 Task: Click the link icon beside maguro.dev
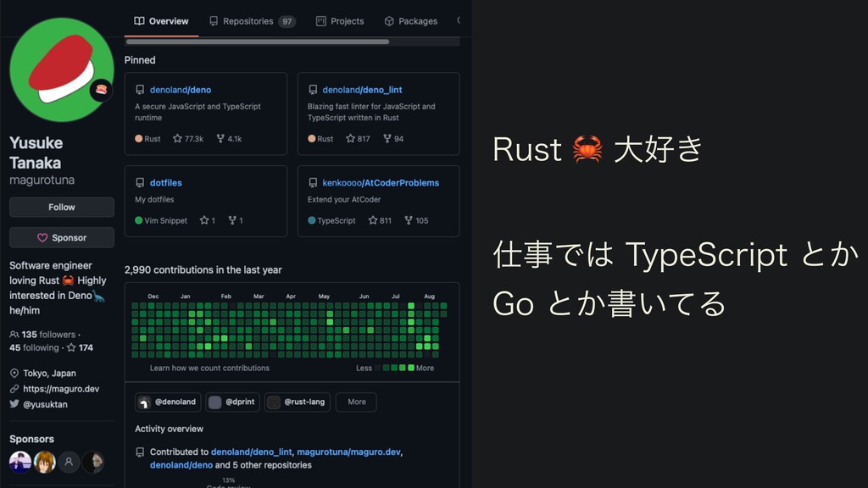(x=14, y=388)
